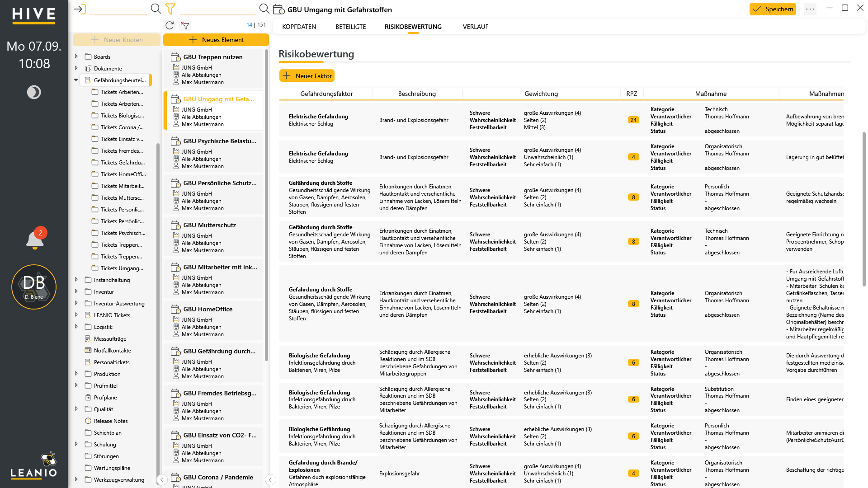This screenshot has width=868, height=488.
Task: Click the sidebar login arrow icon
Action: pos(80,9)
